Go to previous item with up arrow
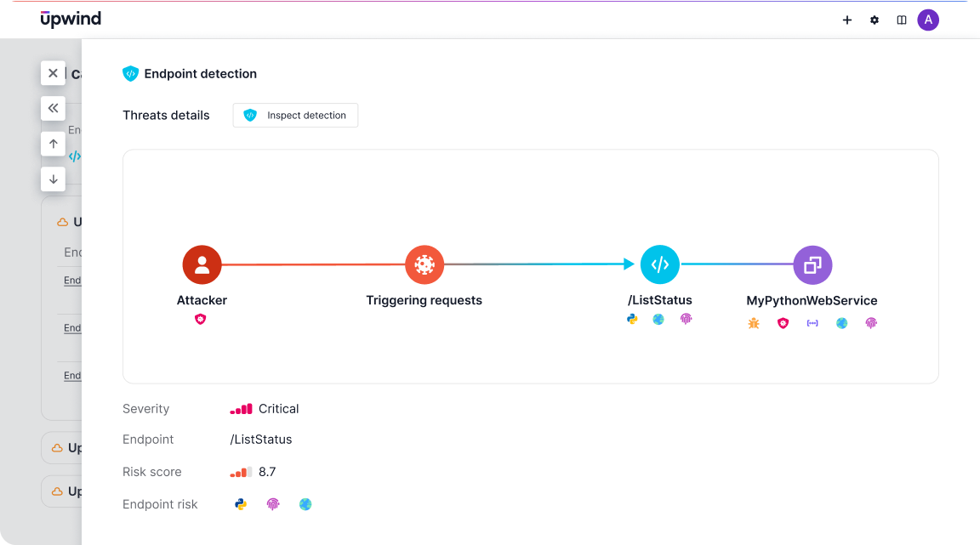The height and width of the screenshot is (545, 980). click(53, 144)
